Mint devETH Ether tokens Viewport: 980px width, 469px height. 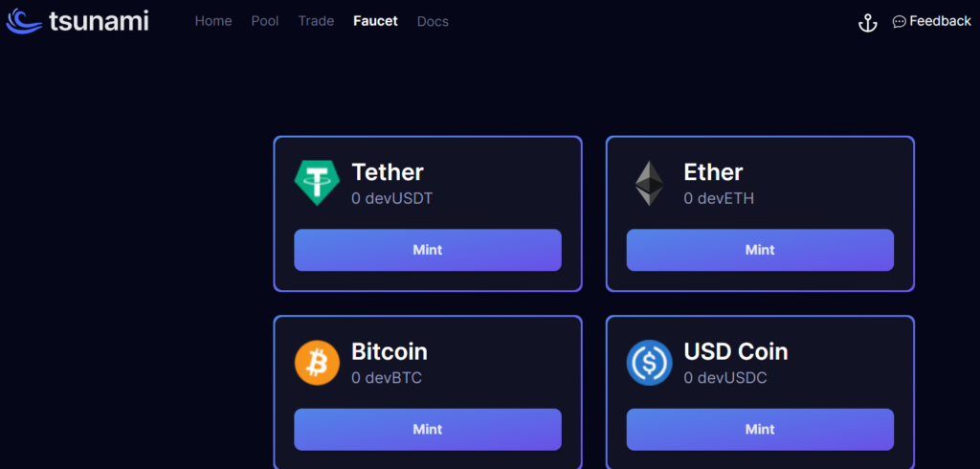[x=760, y=250]
